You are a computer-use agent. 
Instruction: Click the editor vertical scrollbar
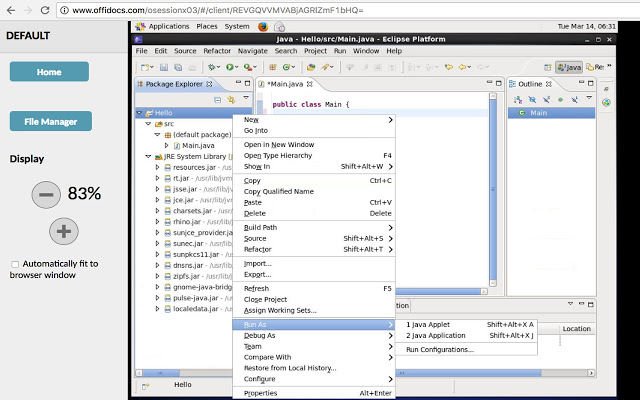(x=493, y=189)
